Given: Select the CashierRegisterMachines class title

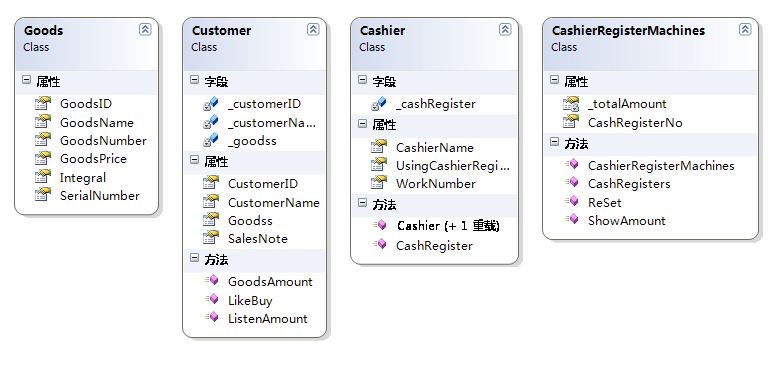Looking at the screenshot, I should [628, 30].
